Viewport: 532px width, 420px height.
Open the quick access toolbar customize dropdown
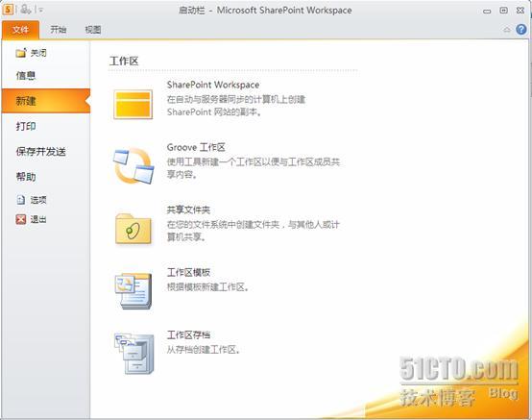pos(40,11)
